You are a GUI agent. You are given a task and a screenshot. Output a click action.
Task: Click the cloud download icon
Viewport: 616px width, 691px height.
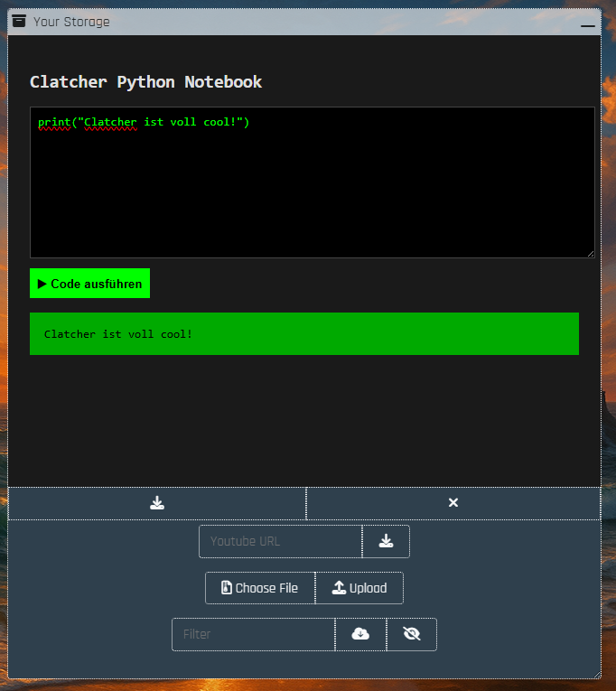click(360, 634)
